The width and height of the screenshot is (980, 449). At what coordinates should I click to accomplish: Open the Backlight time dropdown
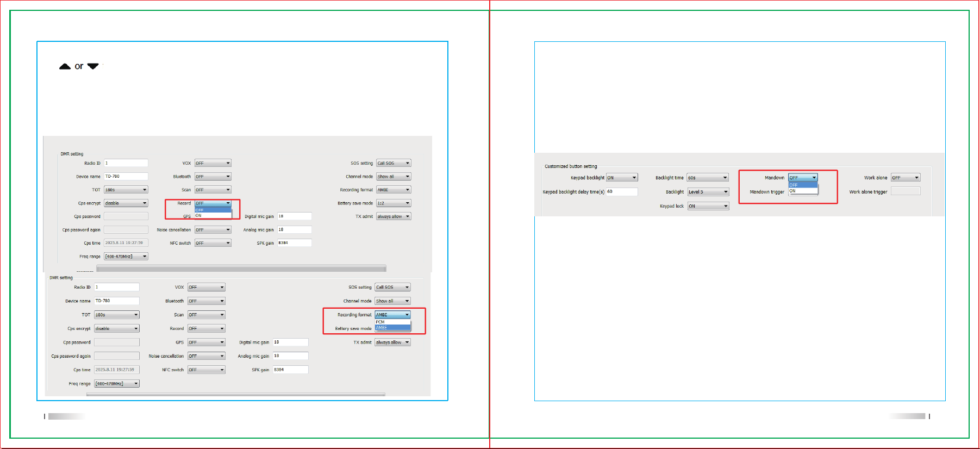coord(708,178)
